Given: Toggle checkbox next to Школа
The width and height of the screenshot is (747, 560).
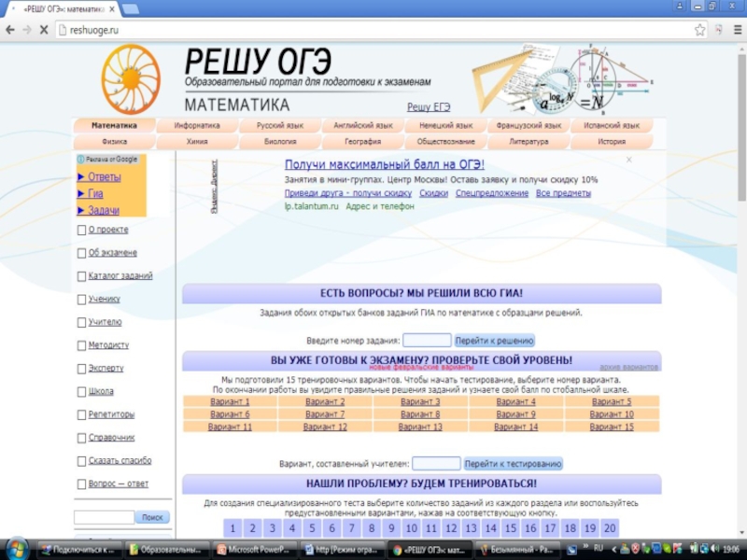Looking at the screenshot, I should (x=81, y=391).
